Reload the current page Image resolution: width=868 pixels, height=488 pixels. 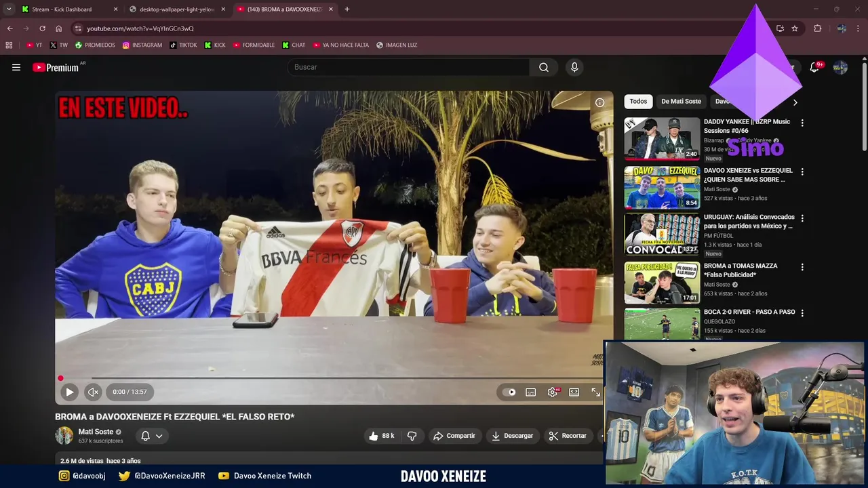[42, 28]
